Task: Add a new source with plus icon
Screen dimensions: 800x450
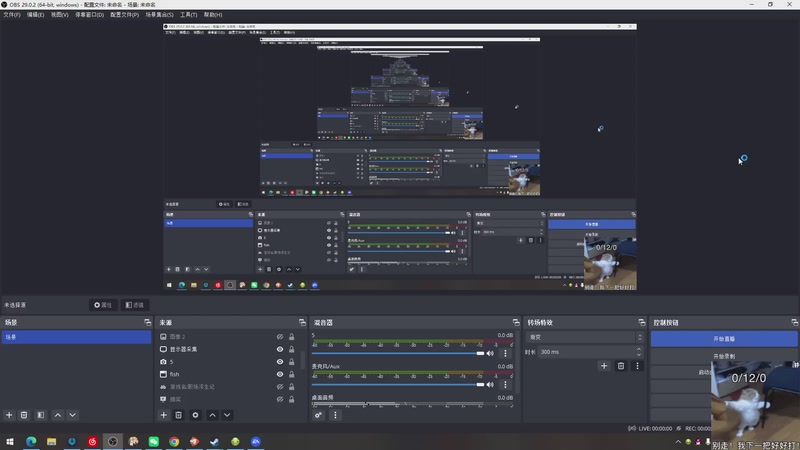Action: tap(164, 415)
